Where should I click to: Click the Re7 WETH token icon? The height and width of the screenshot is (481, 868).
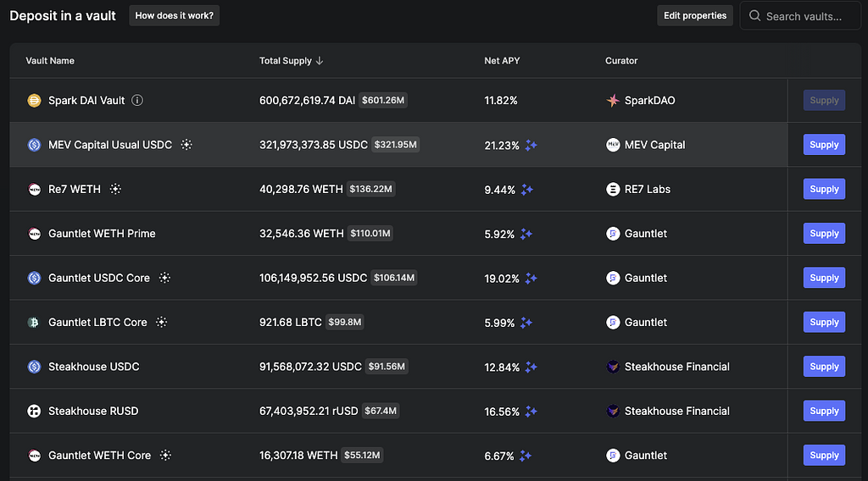[x=34, y=190]
